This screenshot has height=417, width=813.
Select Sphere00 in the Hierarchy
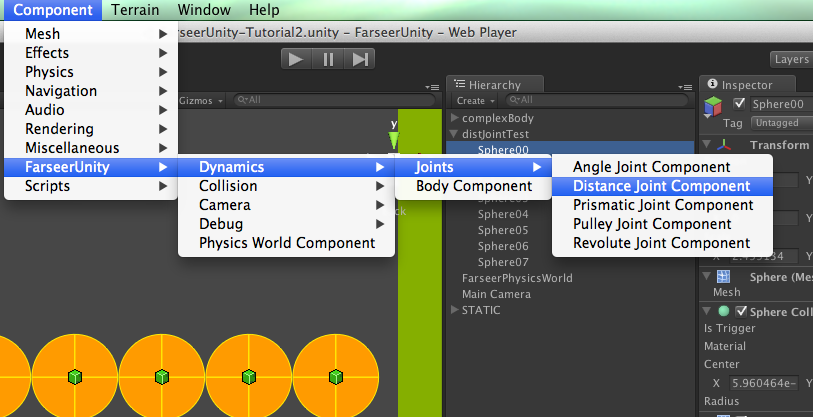[570, 149]
